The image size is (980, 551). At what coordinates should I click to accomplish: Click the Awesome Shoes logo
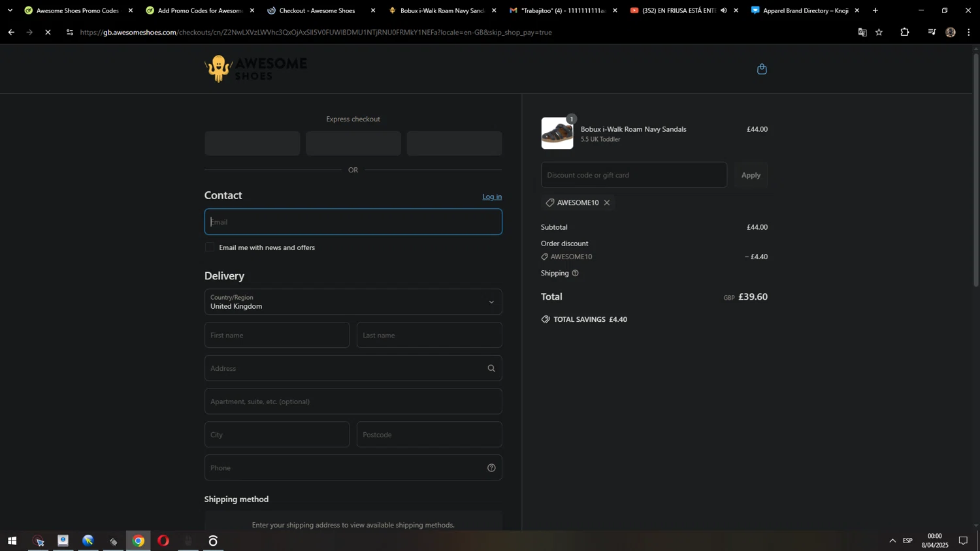click(255, 69)
